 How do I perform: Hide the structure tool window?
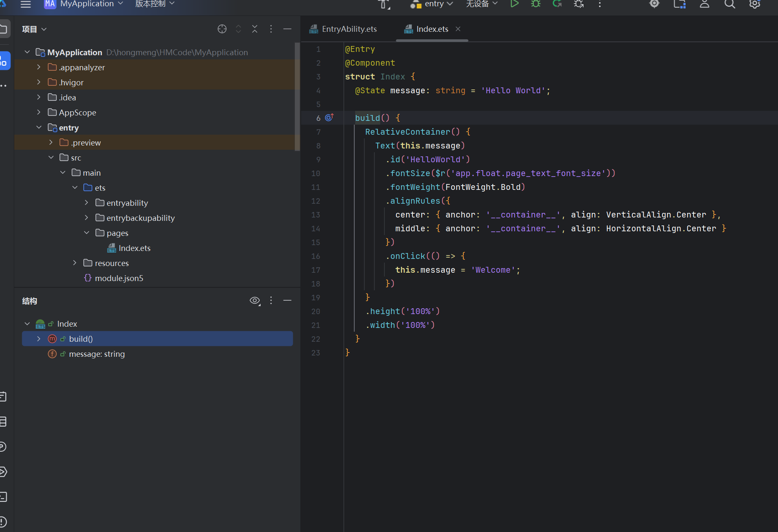[x=287, y=300]
